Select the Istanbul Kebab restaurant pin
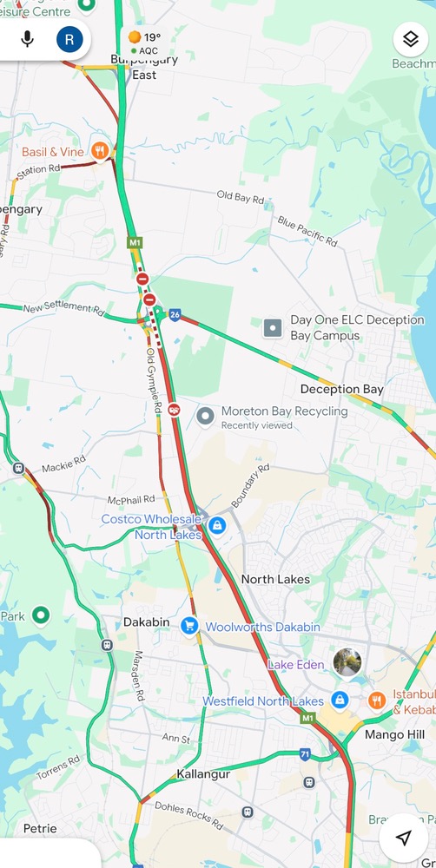The height and width of the screenshot is (868, 436). coord(377,700)
